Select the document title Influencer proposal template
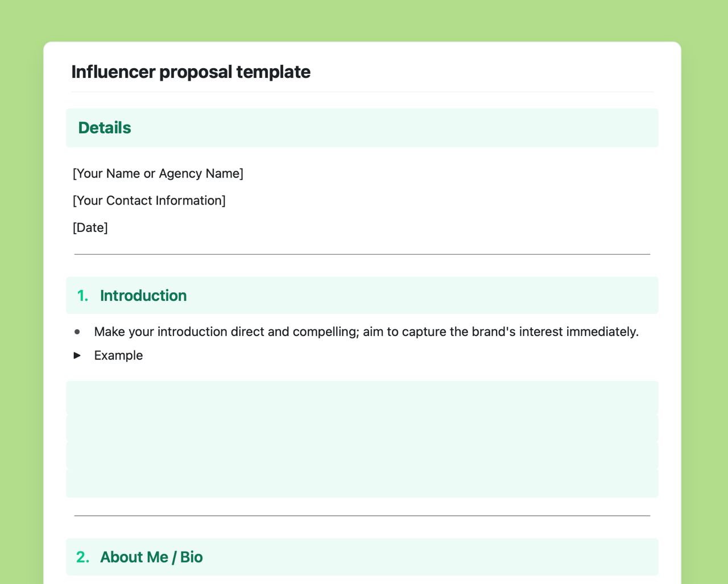 tap(191, 72)
